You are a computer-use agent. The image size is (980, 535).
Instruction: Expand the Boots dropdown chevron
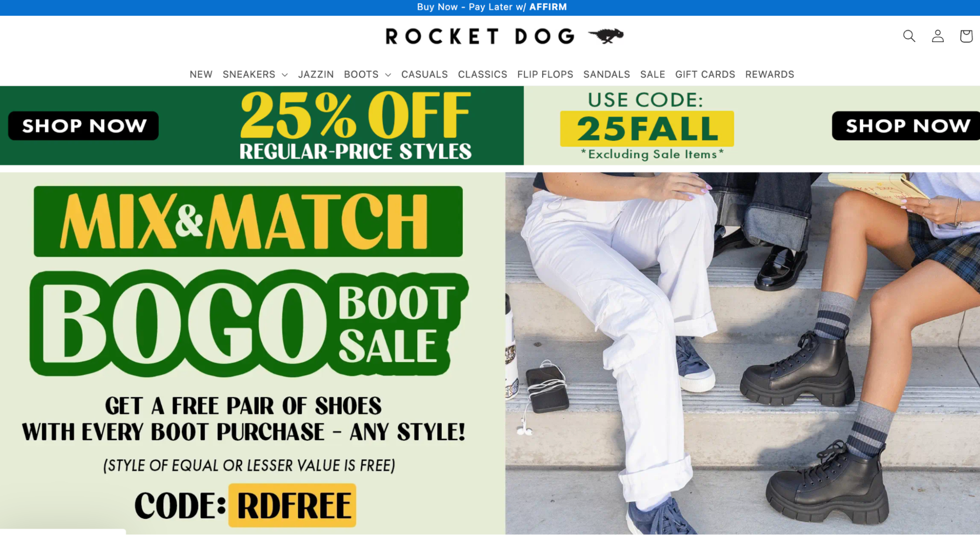click(x=388, y=74)
